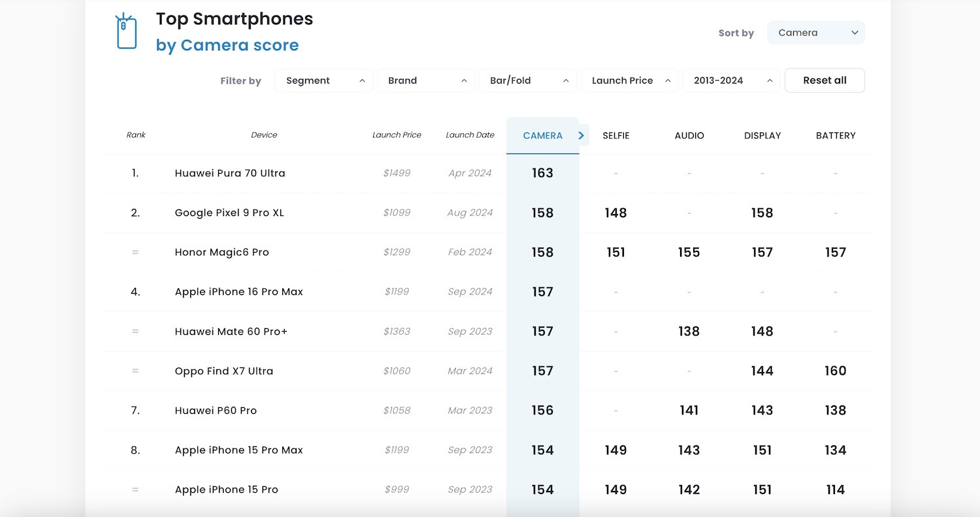This screenshot has height=517, width=980.
Task: Click the "by Camera score" subtitle
Action: tap(227, 46)
